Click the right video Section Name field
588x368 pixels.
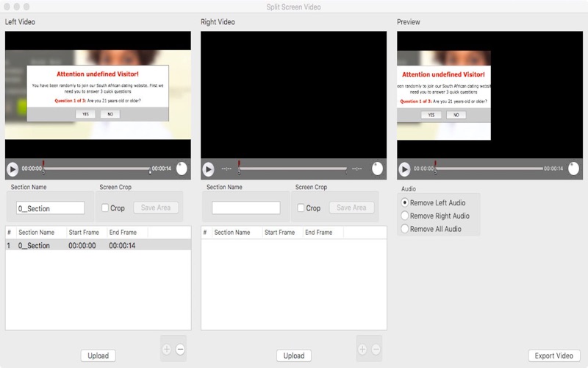click(245, 208)
